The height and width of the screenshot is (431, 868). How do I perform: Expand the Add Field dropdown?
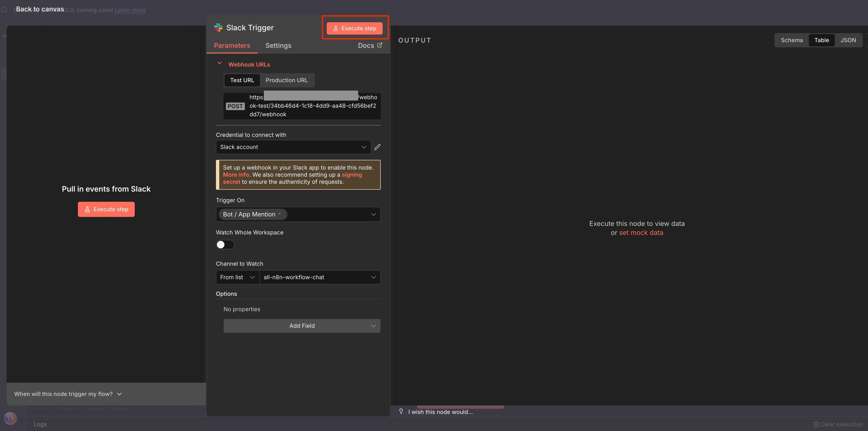(x=302, y=326)
